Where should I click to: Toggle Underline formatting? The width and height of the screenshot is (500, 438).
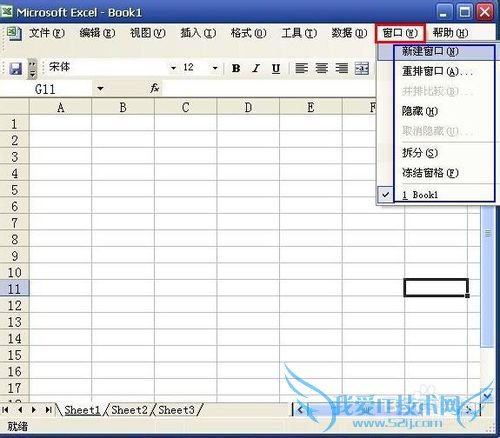tap(276, 68)
